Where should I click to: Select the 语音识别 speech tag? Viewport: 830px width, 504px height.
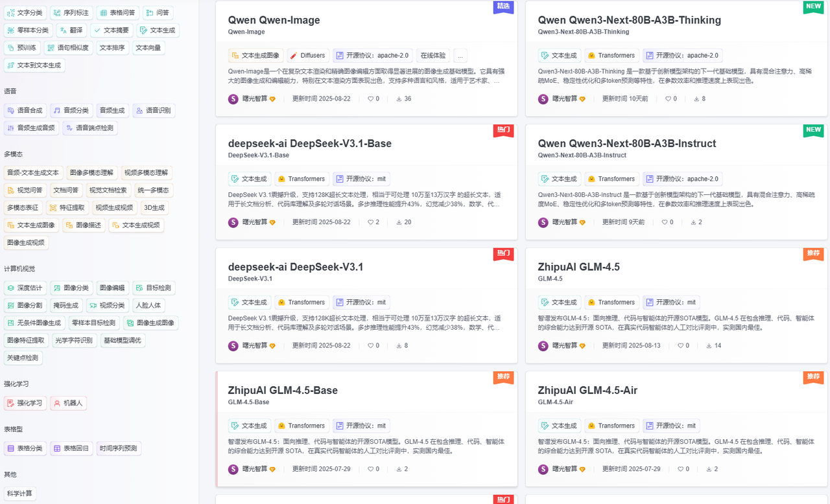154,111
